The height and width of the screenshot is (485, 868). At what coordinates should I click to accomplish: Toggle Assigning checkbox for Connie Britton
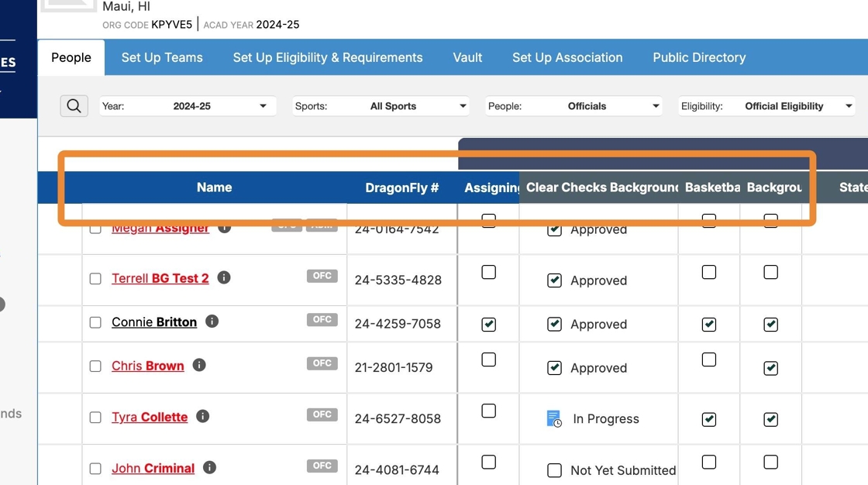click(x=488, y=325)
